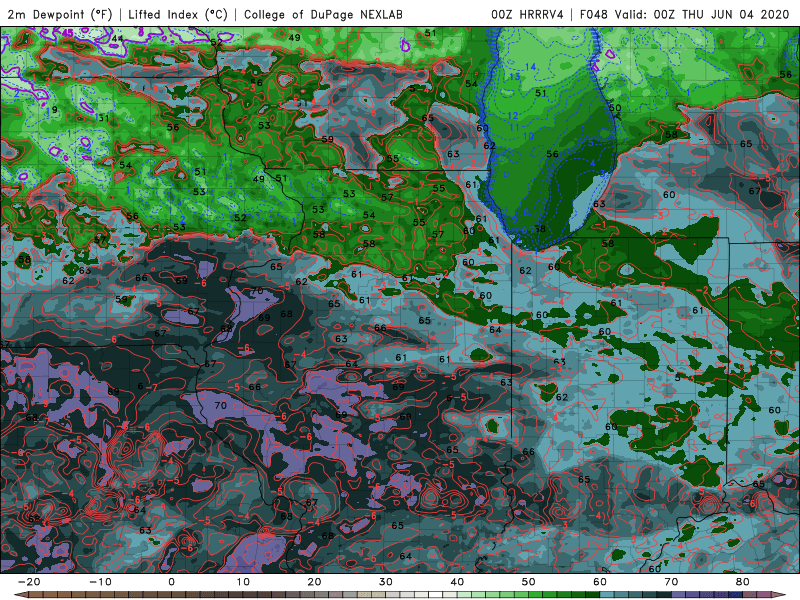Screen dimensions: 800x600
Task: Click the "Lifted Index (°C)" header label
Action: [178, 14]
